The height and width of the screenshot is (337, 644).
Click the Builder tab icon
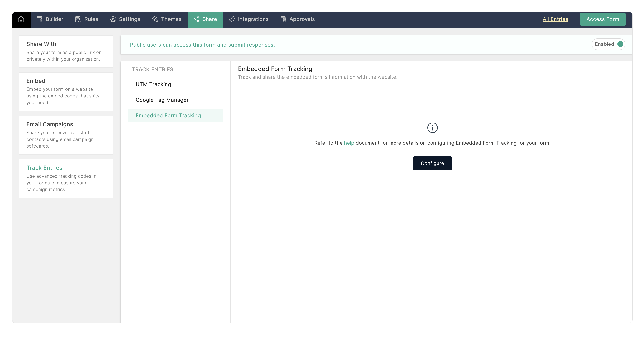click(x=39, y=19)
